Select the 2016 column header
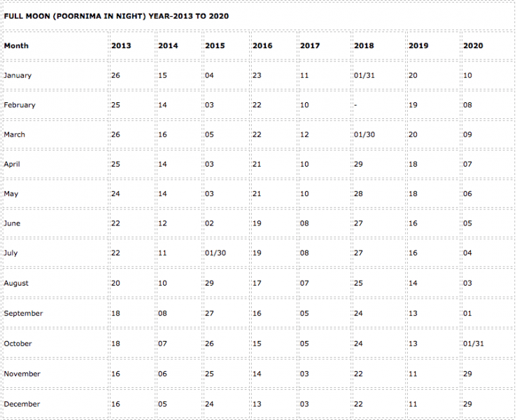This screenshot has width=517, height=420. 262,45
